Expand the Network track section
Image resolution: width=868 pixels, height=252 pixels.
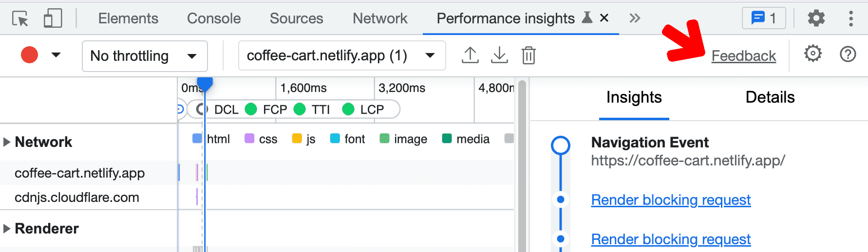[7, 142]
